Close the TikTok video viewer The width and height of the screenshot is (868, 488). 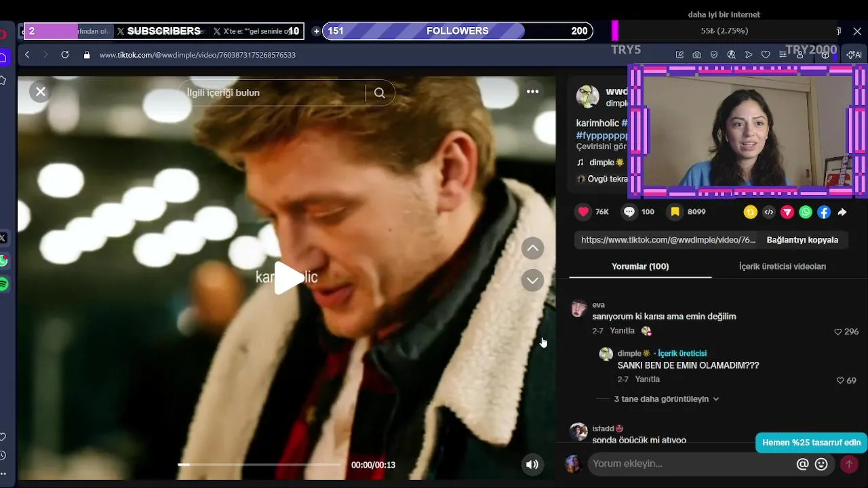41,91
